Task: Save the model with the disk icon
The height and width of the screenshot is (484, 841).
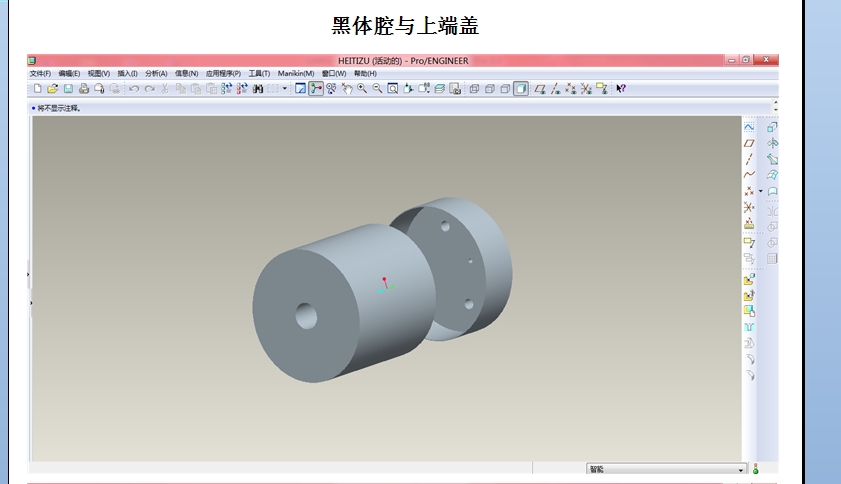Action: coord(68,89)
